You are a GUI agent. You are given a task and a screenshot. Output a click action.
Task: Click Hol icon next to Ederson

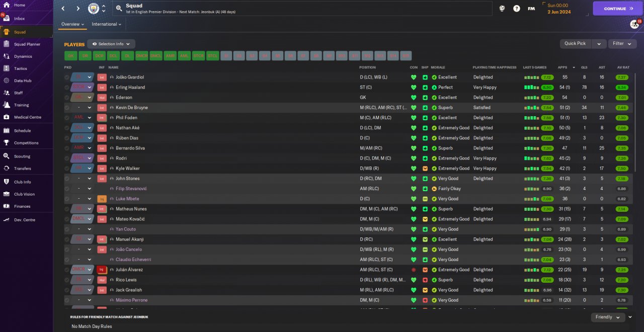pos(102,98)
